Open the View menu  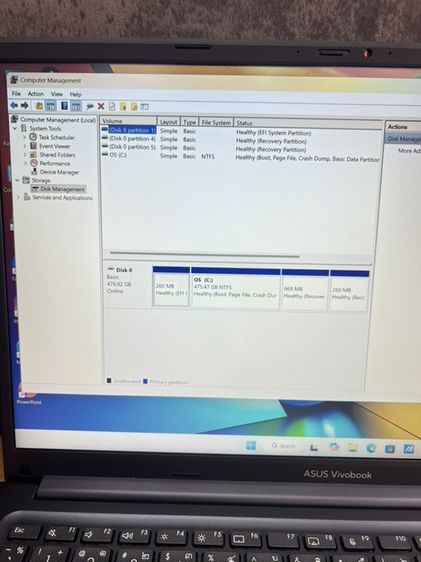[x=57, y=94]
